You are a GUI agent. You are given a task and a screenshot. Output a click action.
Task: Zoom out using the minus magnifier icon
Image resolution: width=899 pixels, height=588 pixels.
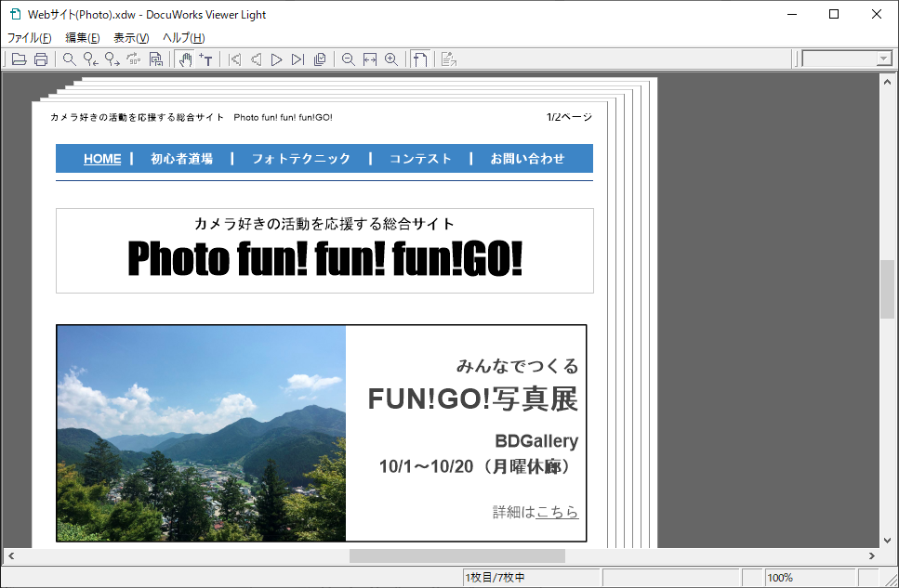[x=348, y=59]
